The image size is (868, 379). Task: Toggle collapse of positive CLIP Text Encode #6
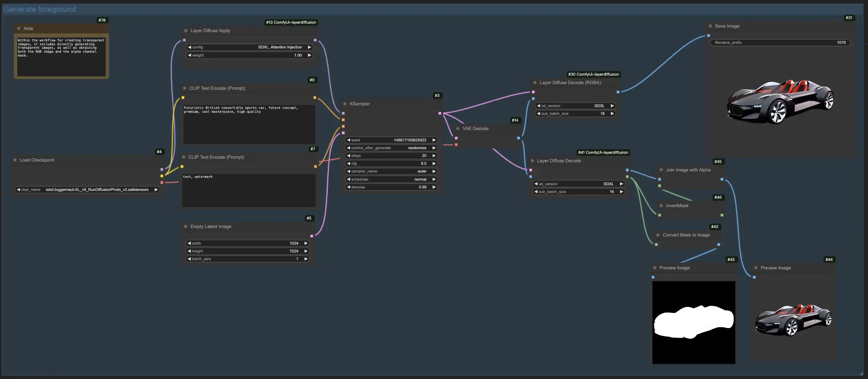click(184, 88)
